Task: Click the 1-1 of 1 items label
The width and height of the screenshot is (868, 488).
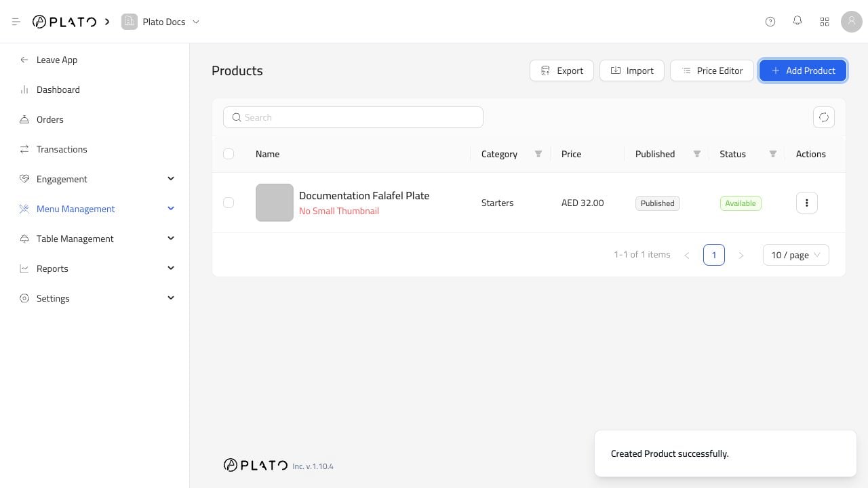Action: 642,255
